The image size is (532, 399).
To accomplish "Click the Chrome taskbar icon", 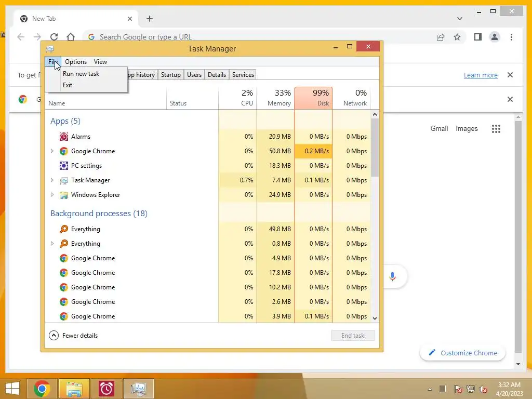I will (42, 389).
